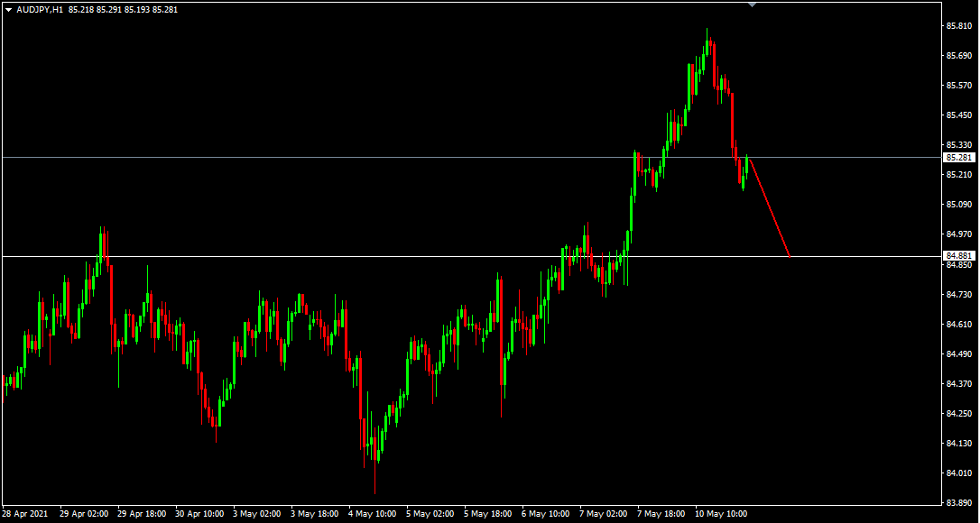The height and width of the screenshot is (523, 980).
Task: Click the 5 May 02:00 time label
Action: click(x=430, y=514)
